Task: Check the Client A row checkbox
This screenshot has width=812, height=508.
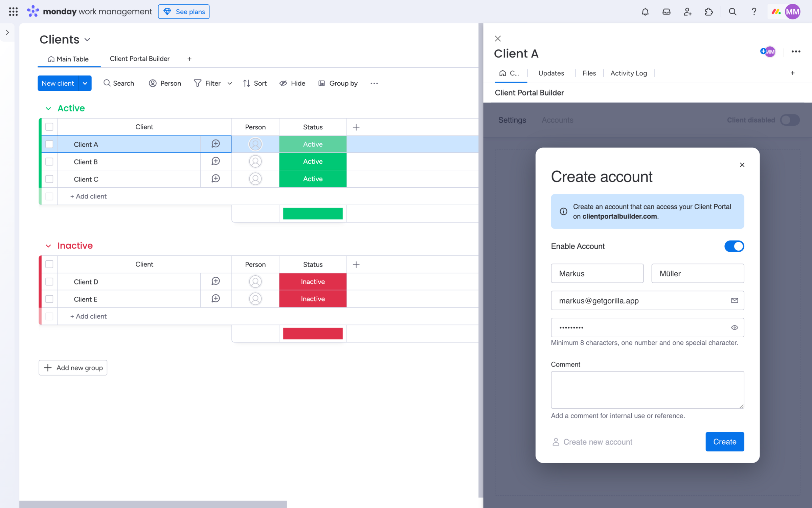Action: click(x=49, y=144)
